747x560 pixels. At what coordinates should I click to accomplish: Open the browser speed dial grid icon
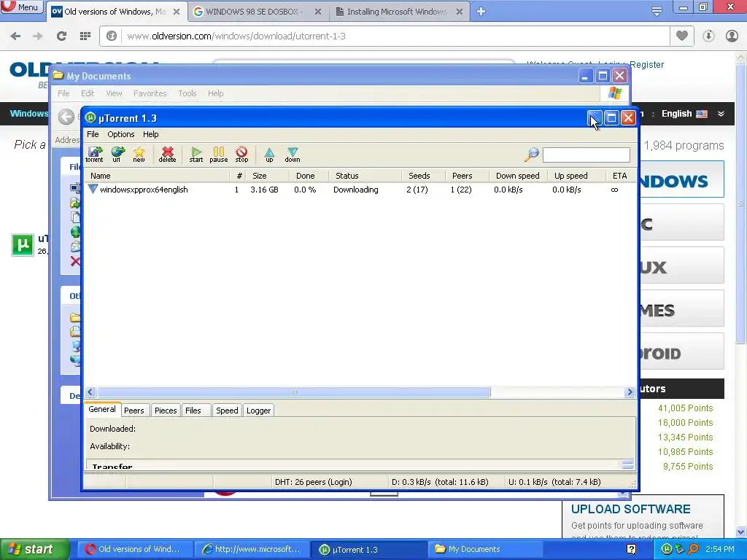click(85, 36)
